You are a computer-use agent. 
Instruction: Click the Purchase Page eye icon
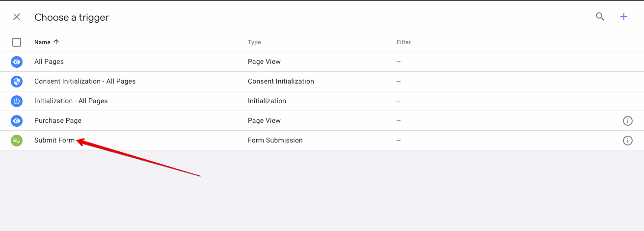(x=17, y=121)
